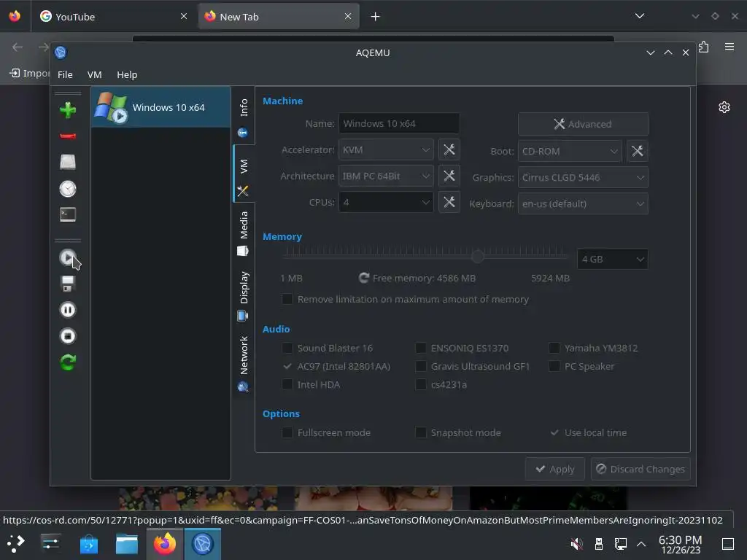Open the hard disk image creation icon
The width and height of the screenshot is (747, 560).
[68, 162]
